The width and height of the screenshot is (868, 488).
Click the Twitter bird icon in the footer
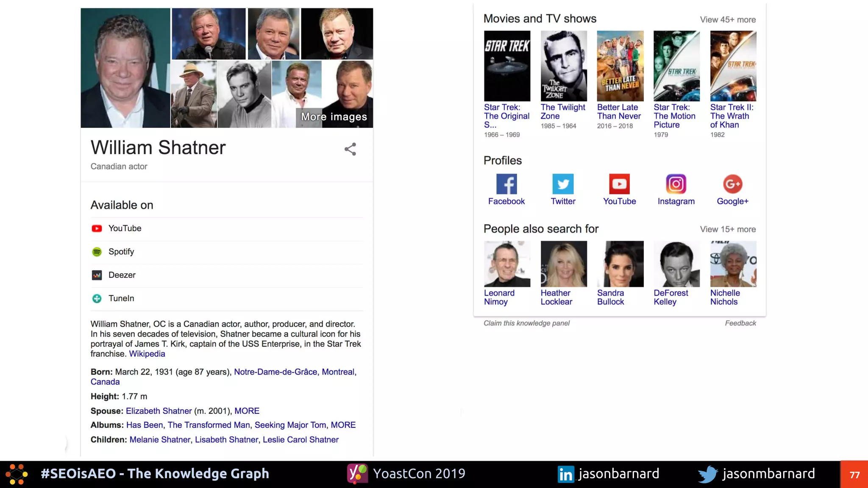tap(708, 474)
